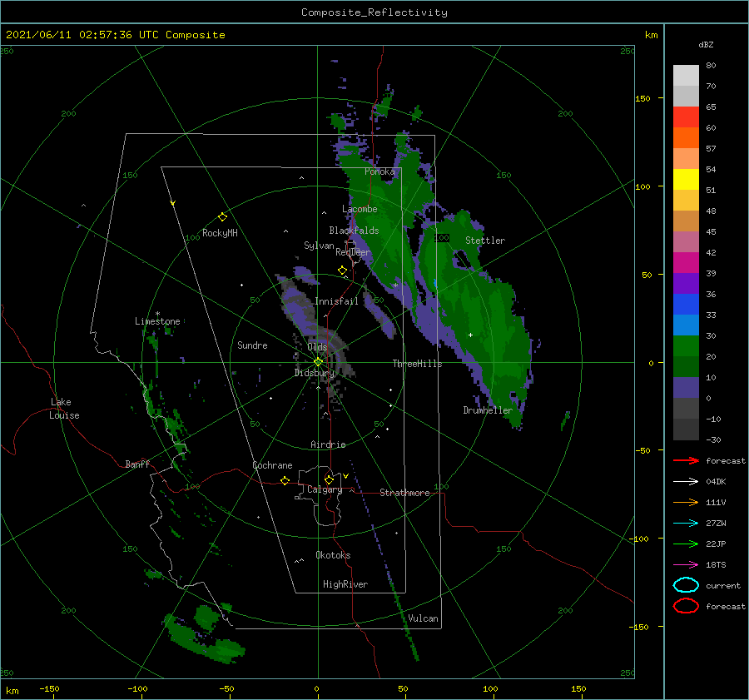
Task: Click the green 22JP arrow legend icon
Action: tap(686, 544)
